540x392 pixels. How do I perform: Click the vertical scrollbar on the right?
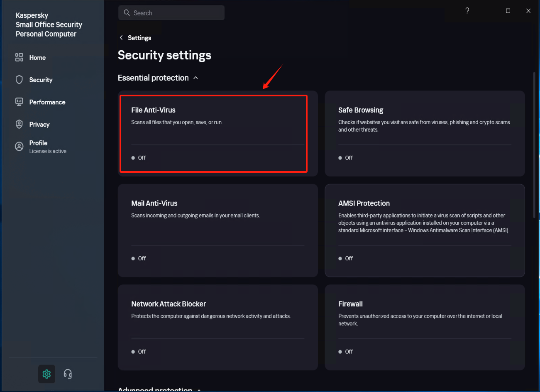point(534,145)
